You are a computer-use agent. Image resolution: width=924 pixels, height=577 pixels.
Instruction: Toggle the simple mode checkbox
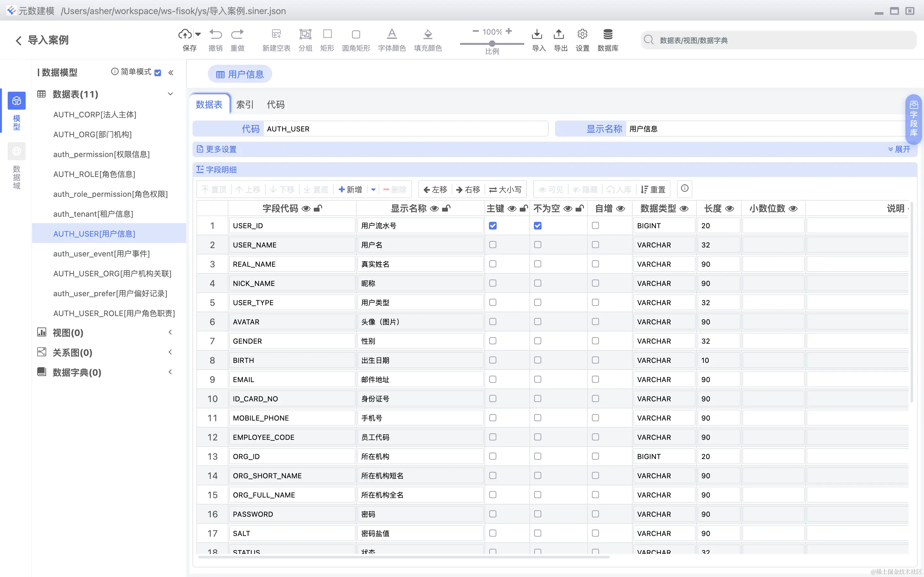(x=158, y=72)
